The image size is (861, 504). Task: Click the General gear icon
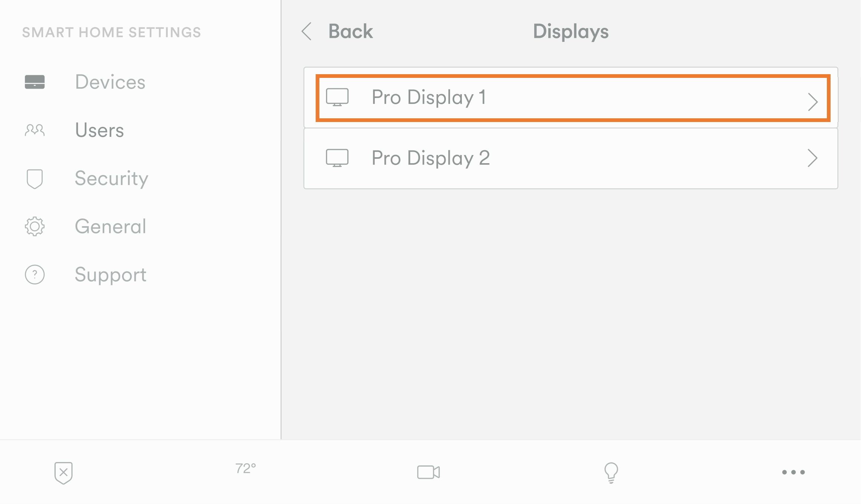pos(34,226)
